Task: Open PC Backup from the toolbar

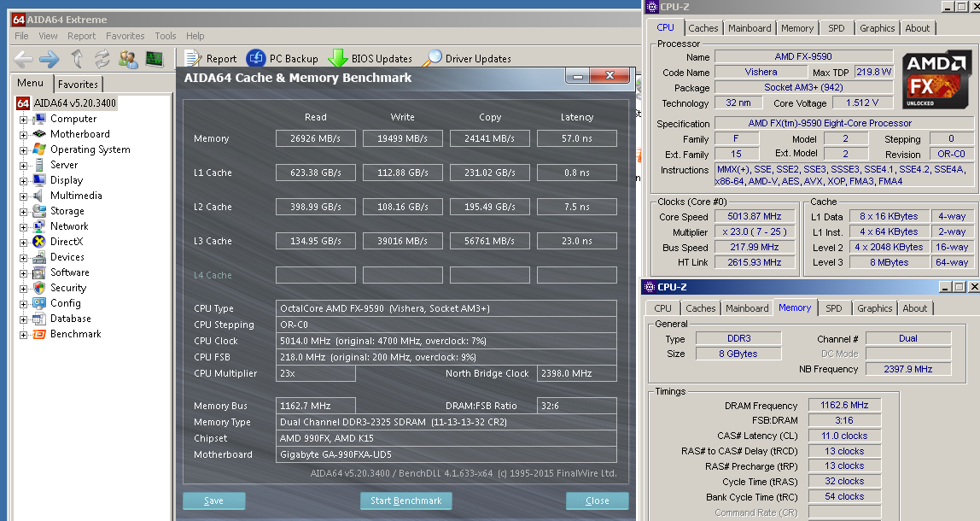Action: 283,59
